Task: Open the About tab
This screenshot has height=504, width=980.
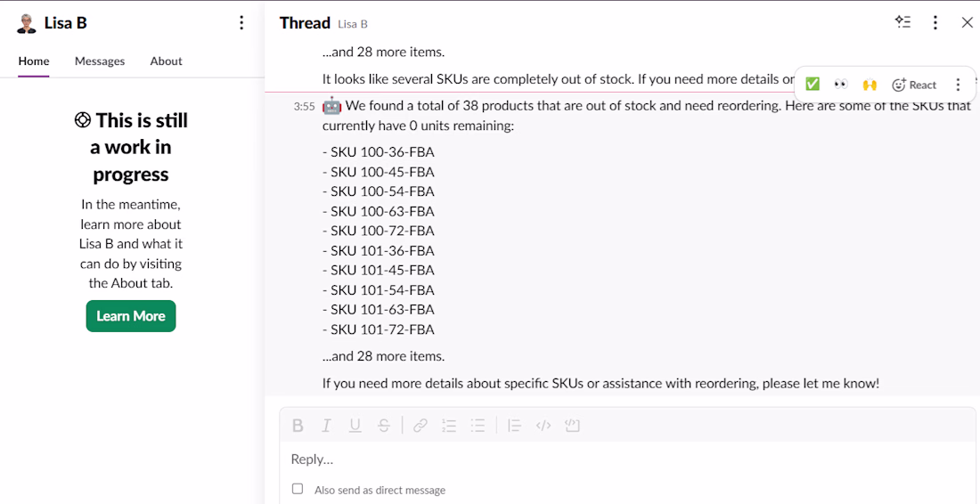Action: (x=166, y=61)
